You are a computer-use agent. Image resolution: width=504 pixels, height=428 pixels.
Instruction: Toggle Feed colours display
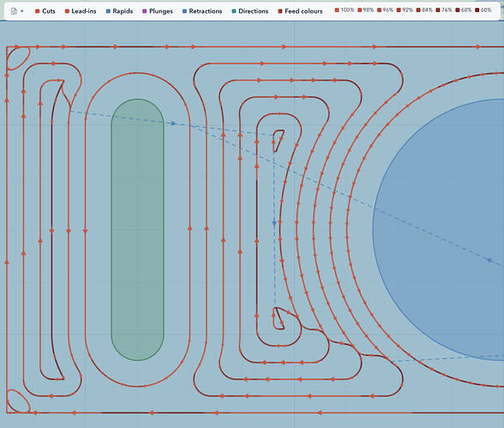click(x=300, y=11)
